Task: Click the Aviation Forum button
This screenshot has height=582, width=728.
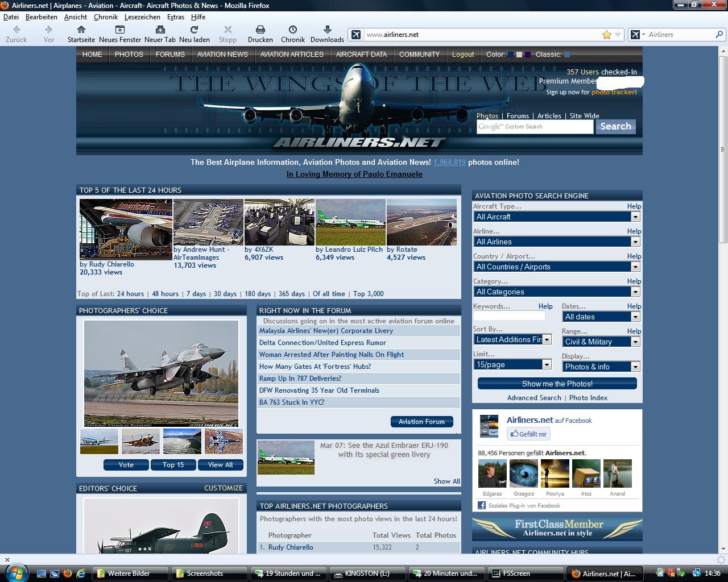Action: pos(422,422)
